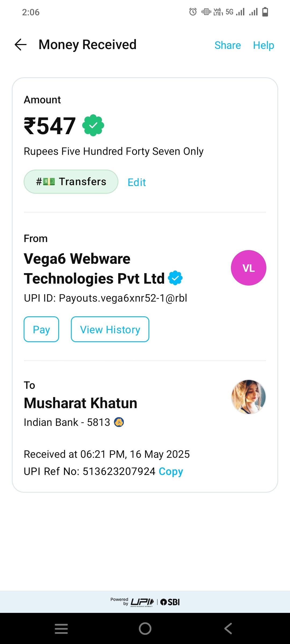Tap the SBI logo in the footer
Viewport: 290px width, 644px height.
click(170, 602)
